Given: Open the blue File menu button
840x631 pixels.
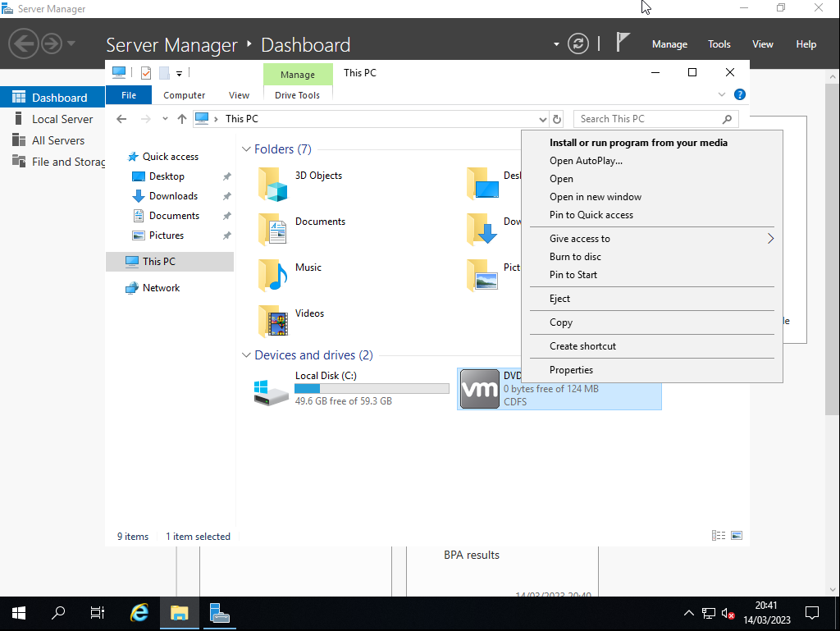Looking at the screenshot, I should pyautogui.click(x=129, y=95).
